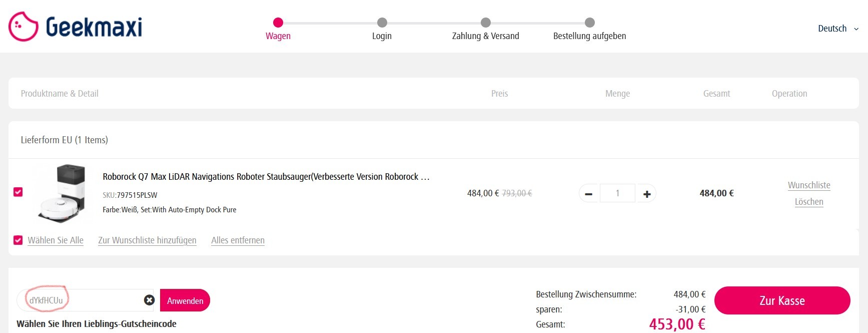Jump to Zahlung & Versand step
This screenshot has width=868, height=333.
coord(485,29)
